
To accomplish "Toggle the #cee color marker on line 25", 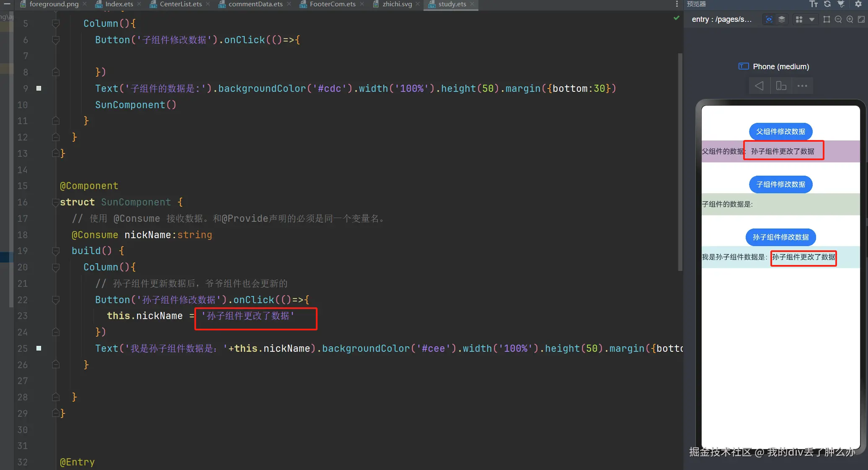I will click(39, 348).
